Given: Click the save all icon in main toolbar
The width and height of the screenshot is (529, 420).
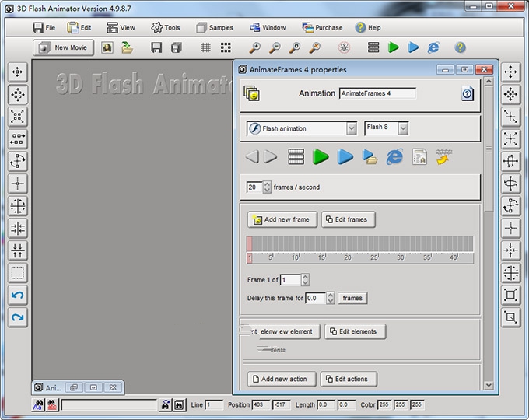Looking at the screenshot, I should pos(176,47).
